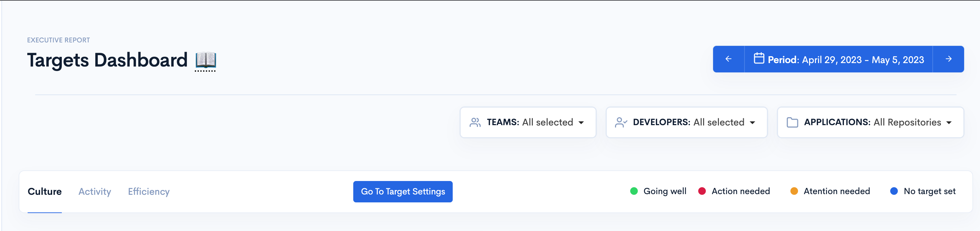The image size is (980, 231).
Task: Click the applications folder icon
Action: point(792,122)
